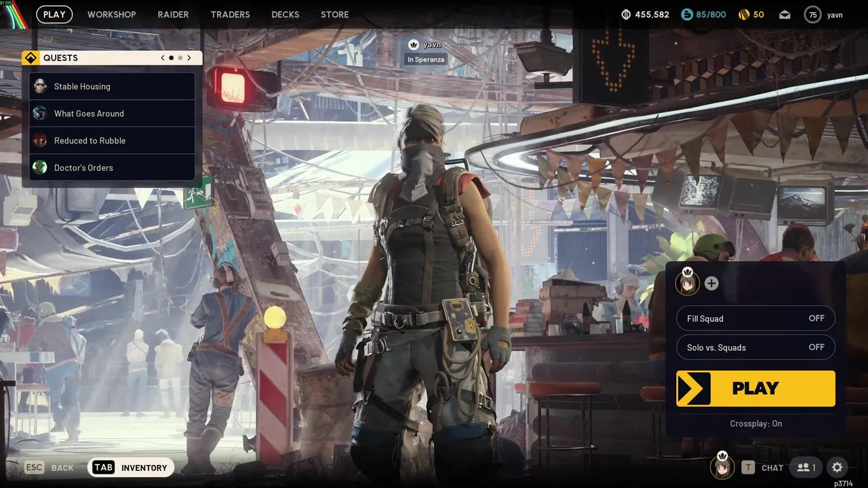Open the DECKS tab
This screenshot has width=868, height=488.
285,14
